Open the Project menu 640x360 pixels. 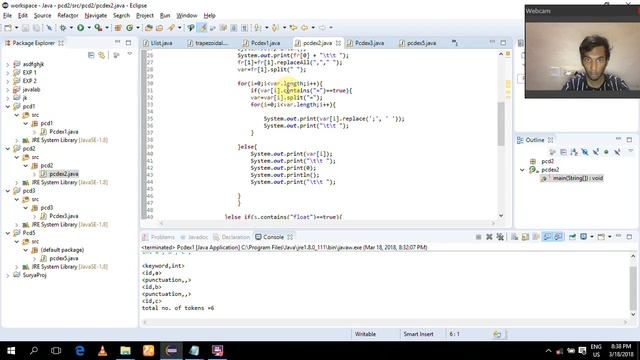(x=144, y=16)
